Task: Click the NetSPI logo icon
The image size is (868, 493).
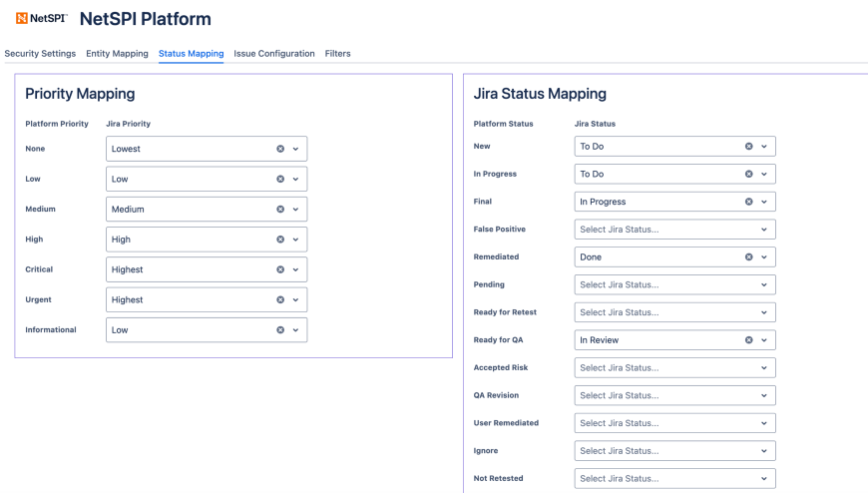Action: tap(21, 20)
